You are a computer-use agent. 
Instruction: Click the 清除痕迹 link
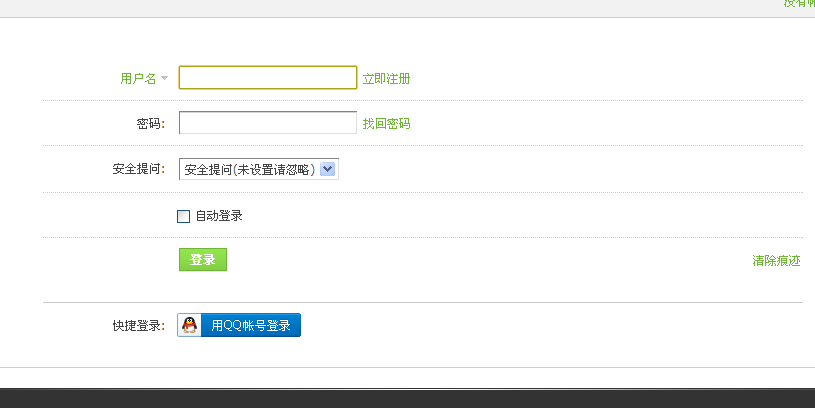[x=776, y=261]
